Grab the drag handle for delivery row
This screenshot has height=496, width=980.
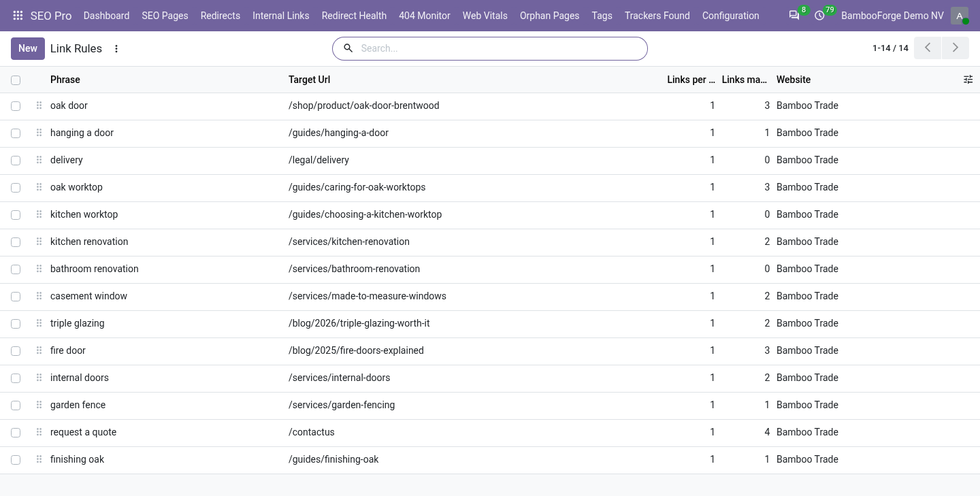click(39, 160)
